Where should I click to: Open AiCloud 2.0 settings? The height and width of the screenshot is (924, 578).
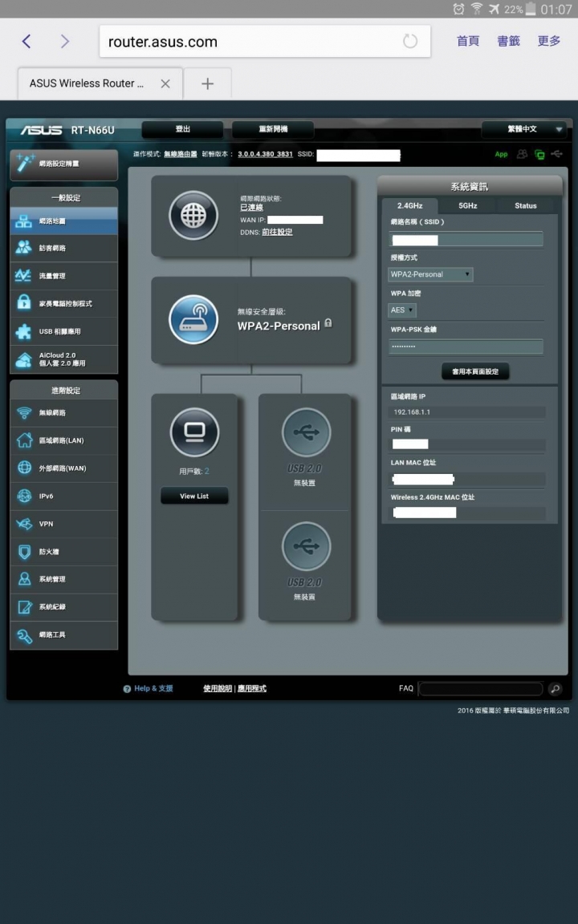click(x=63, y=359)
